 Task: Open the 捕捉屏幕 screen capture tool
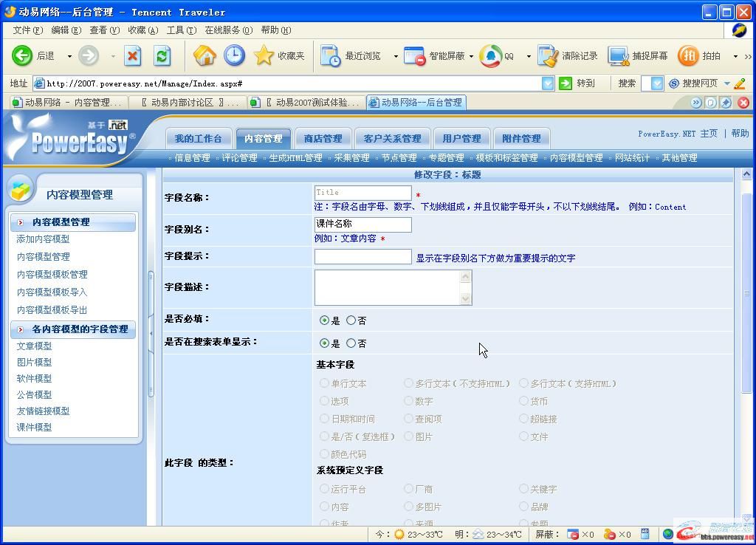[619, 54]
